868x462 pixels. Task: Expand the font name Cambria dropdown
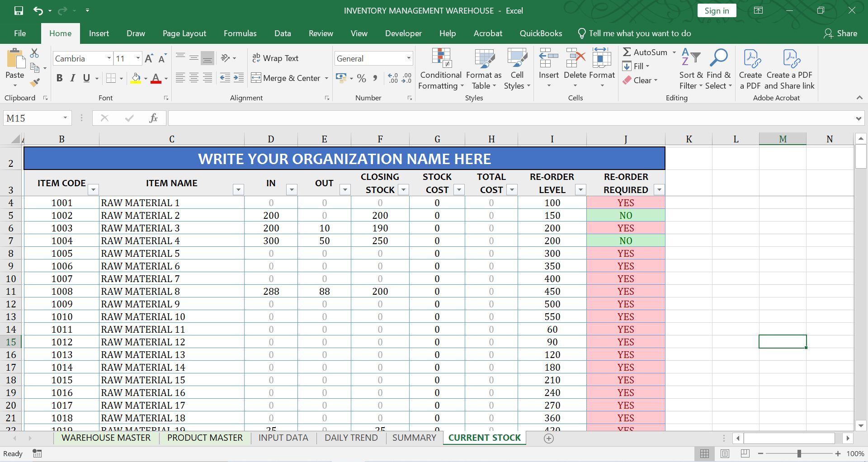(109, 58)
